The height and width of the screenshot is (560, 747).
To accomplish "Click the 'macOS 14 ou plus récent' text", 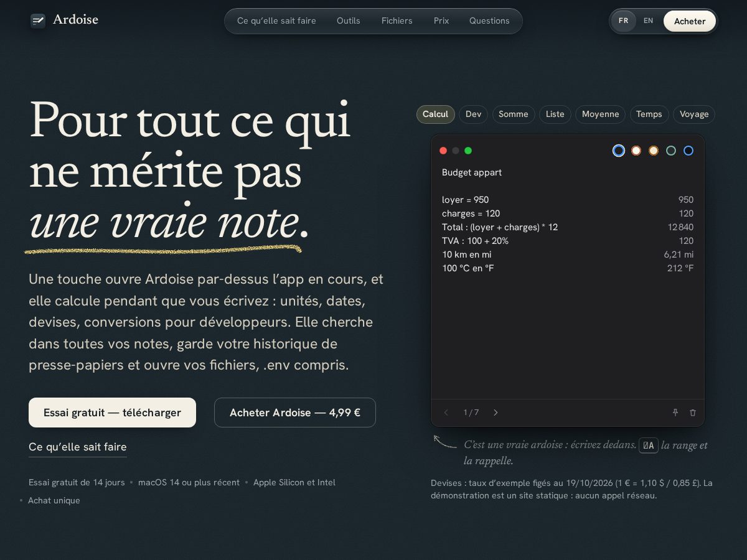I will pos(189,482).
